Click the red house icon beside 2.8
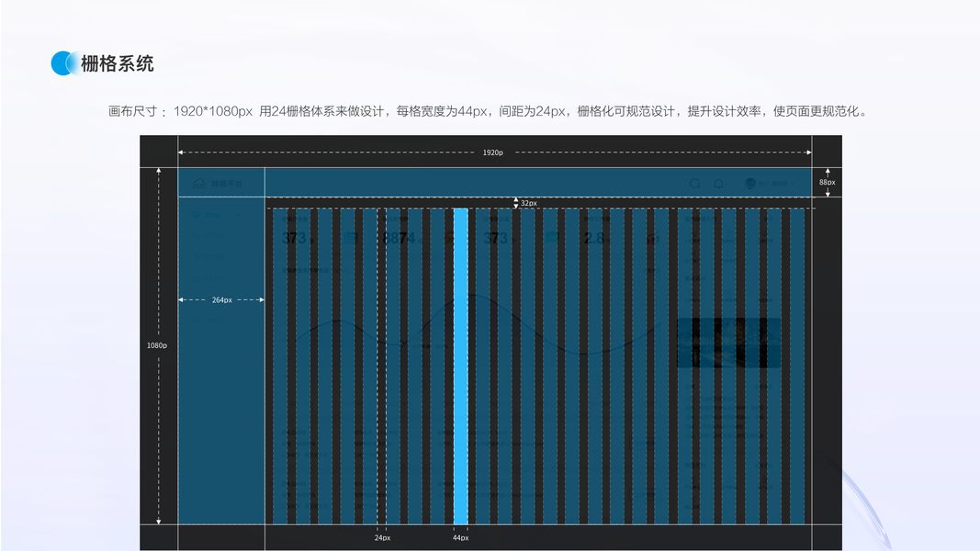Screen dimensions: 980x551 point(651,238)
